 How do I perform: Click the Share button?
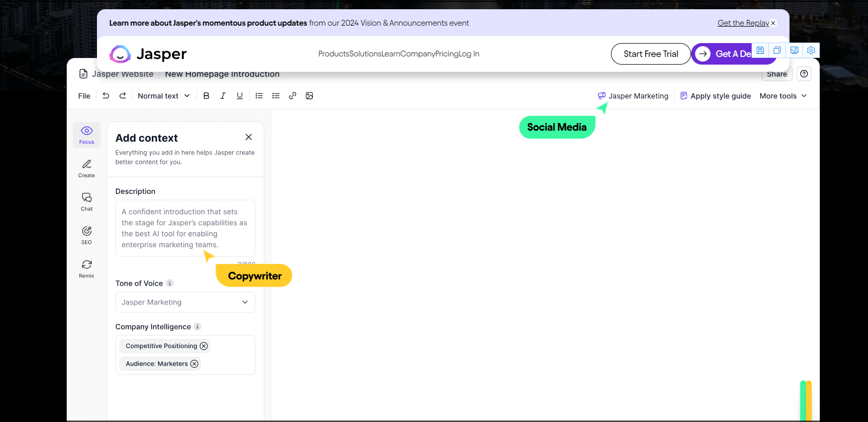pos(777,74)
